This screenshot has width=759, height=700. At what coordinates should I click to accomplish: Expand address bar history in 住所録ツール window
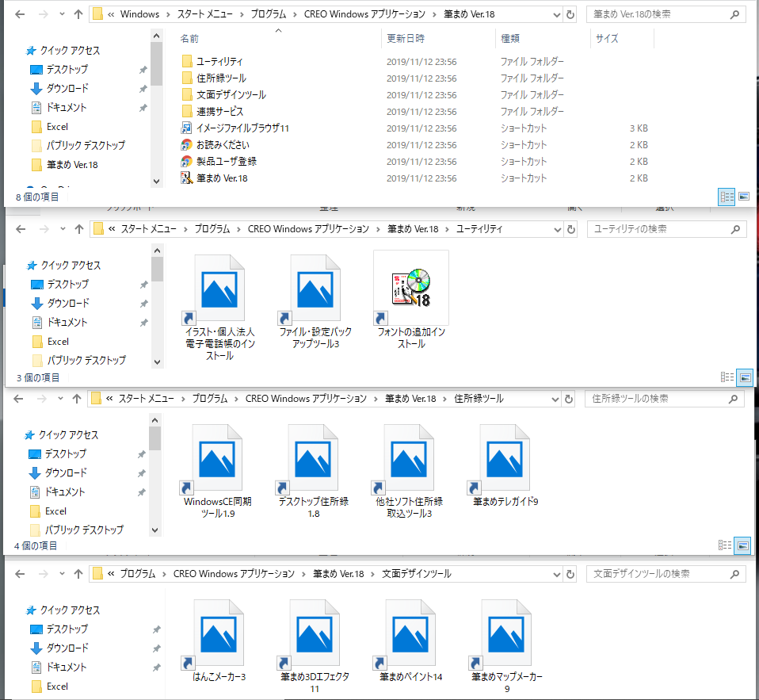[555, 399]
